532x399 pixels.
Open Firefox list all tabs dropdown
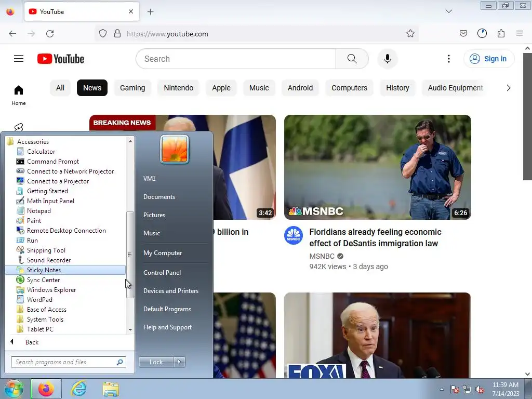(448, 11)
